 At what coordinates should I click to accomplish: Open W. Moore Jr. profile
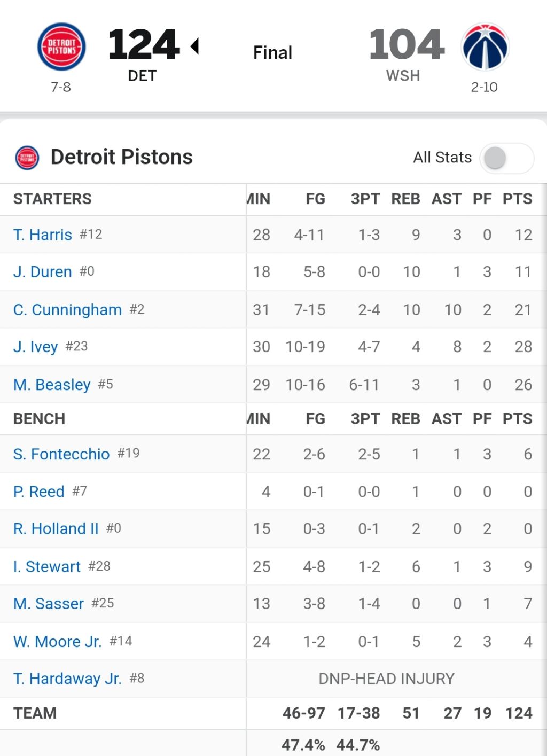[x=58, y=641]
